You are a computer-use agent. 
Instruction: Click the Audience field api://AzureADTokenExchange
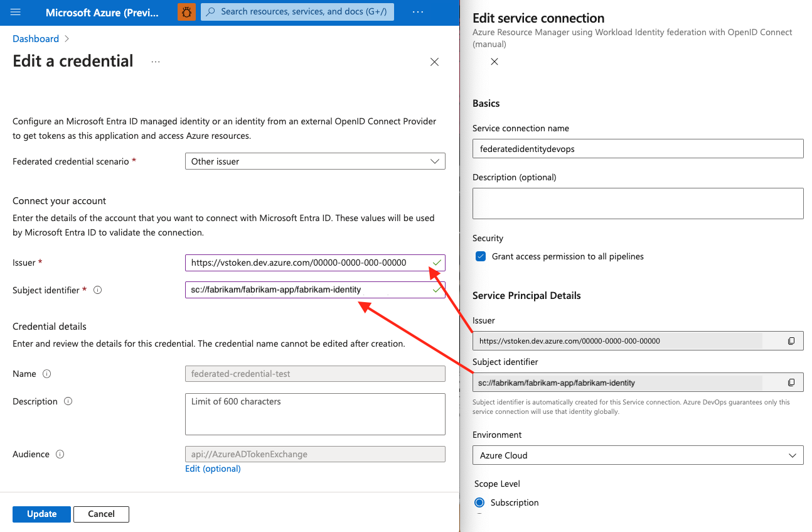pos(315,454)
